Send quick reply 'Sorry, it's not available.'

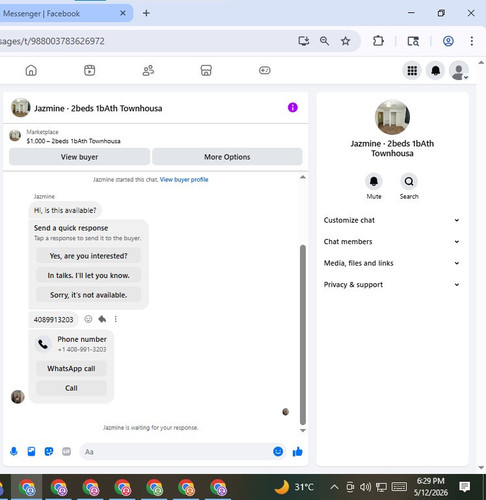pos(88,295)
